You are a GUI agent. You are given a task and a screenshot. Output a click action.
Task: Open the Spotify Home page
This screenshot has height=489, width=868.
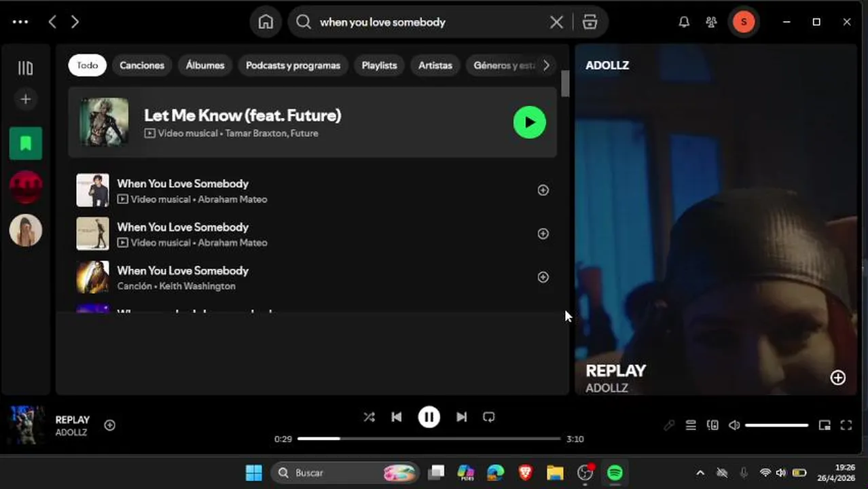pos(266,22)
